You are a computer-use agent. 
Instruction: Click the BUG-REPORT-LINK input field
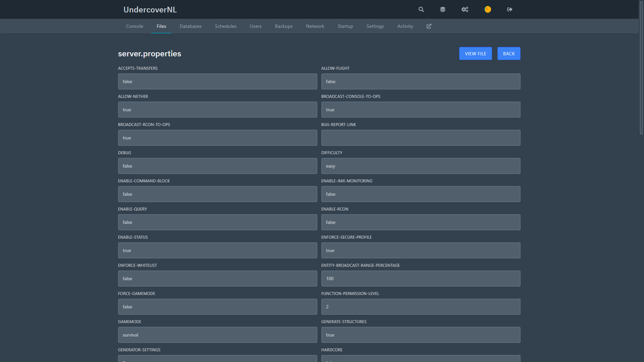(x=421, y=137)
